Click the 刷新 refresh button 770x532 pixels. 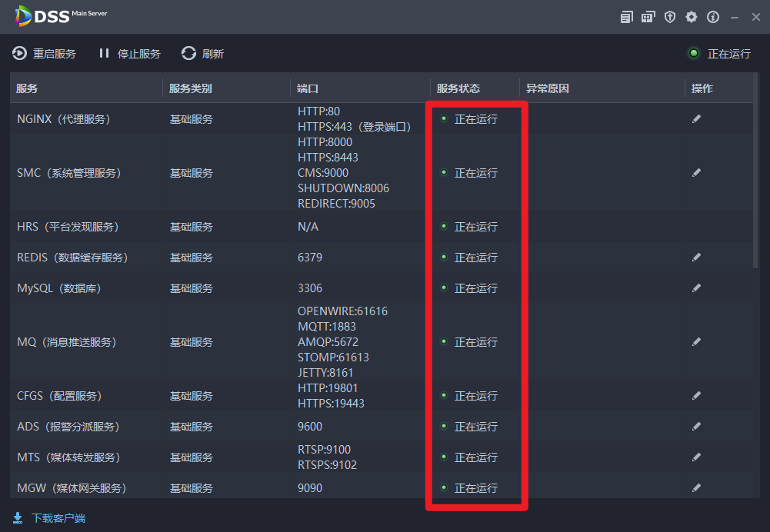point(203,54)
